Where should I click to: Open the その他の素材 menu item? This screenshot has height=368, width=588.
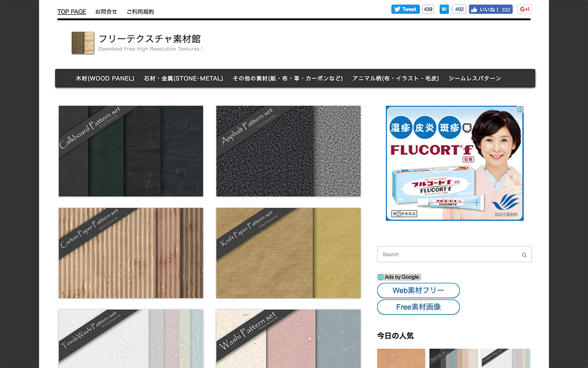pyautogui.click(x=288, y=78)
